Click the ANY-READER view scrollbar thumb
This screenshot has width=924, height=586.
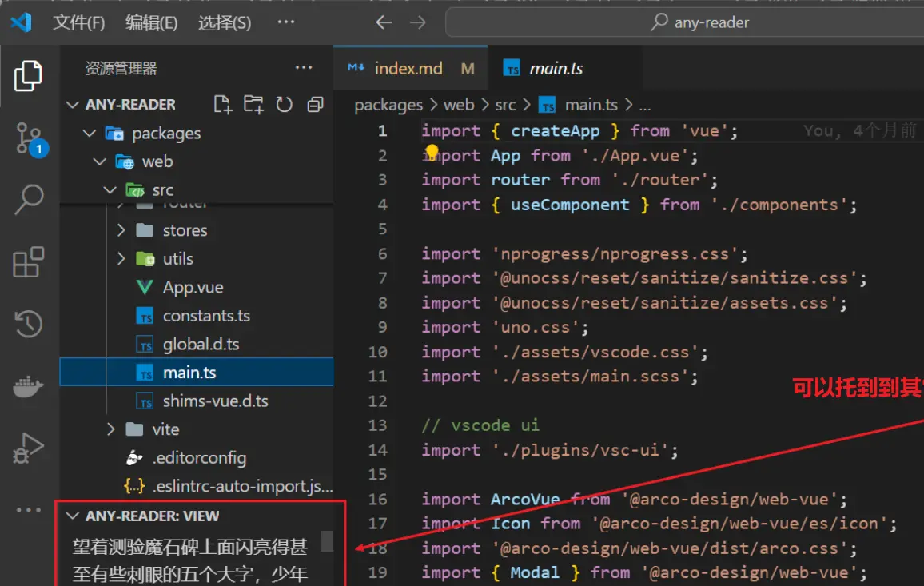327,541
